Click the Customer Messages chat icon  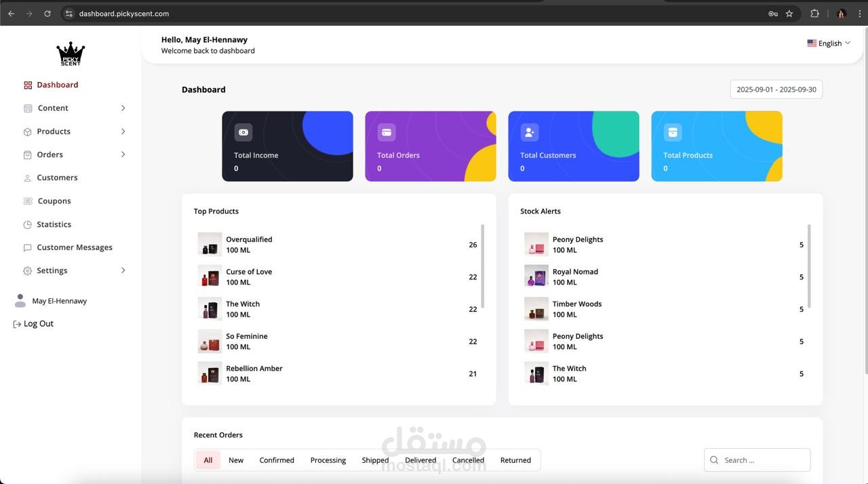(x=28, y=247)
